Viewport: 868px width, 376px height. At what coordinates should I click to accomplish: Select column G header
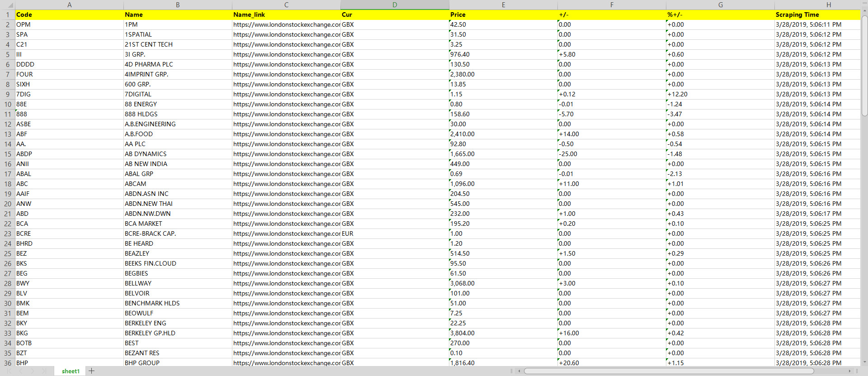720,5
